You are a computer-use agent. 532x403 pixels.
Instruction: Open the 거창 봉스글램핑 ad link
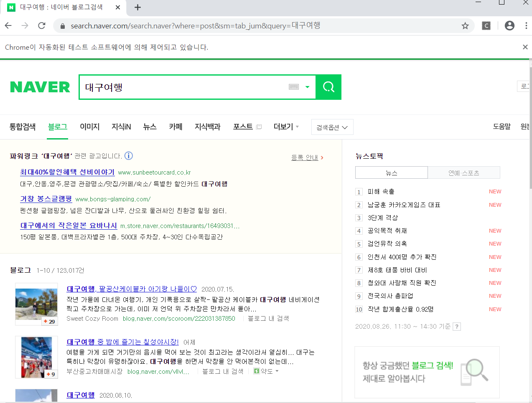(46, 199)
